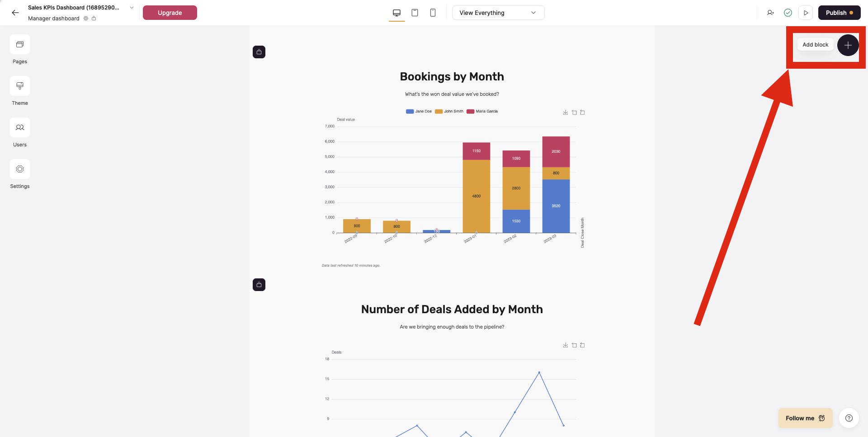
Task: Go back using the left arrow icon
Action: coord(15,13)
